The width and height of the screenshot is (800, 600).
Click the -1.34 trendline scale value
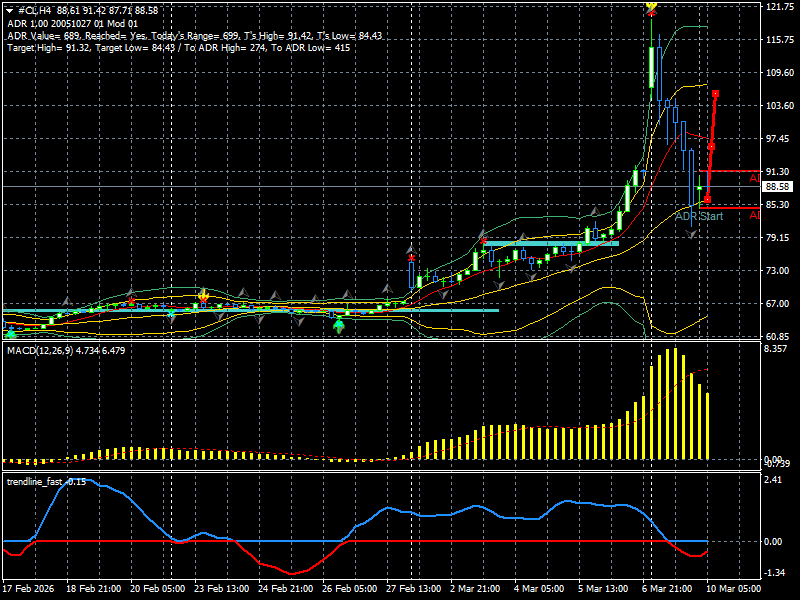(x=776, y=573)
